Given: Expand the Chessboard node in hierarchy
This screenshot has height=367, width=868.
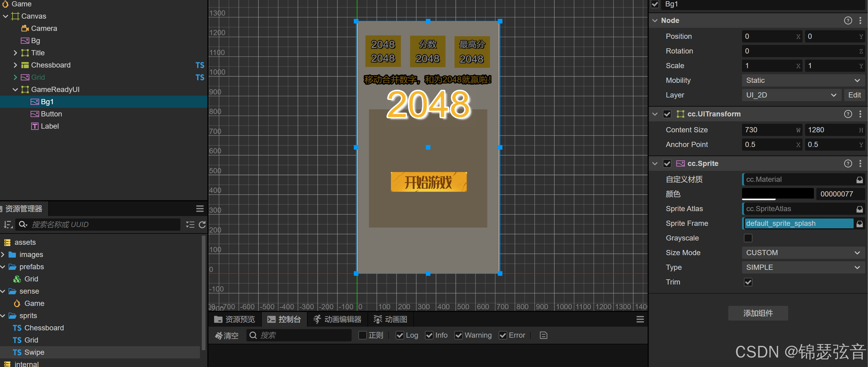Looking at the screenshot, I should click(x=15, y=65).
